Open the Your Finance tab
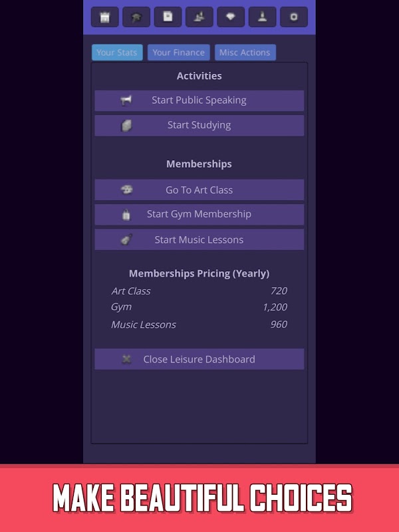 tap(179, 53)
